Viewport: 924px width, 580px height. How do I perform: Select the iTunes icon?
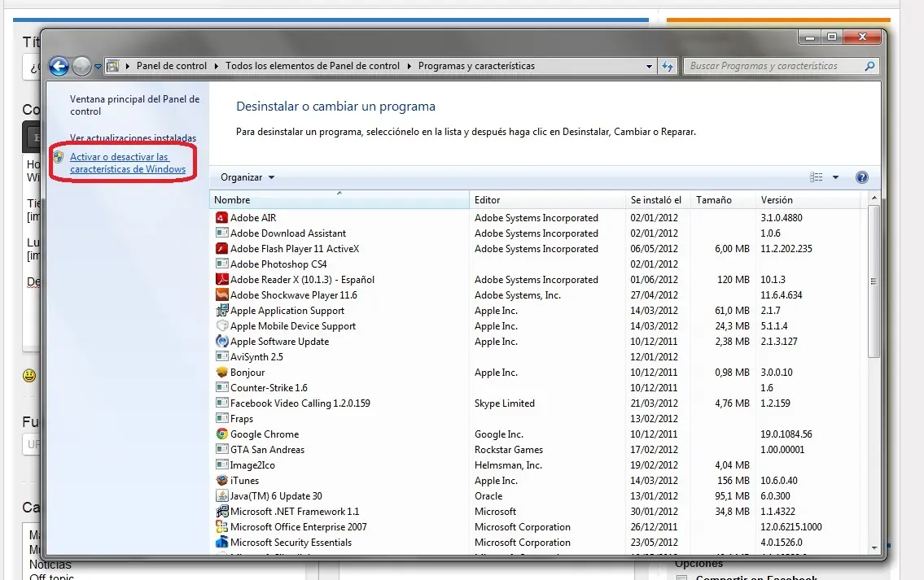pyautogui.click(x=221, y=481)
